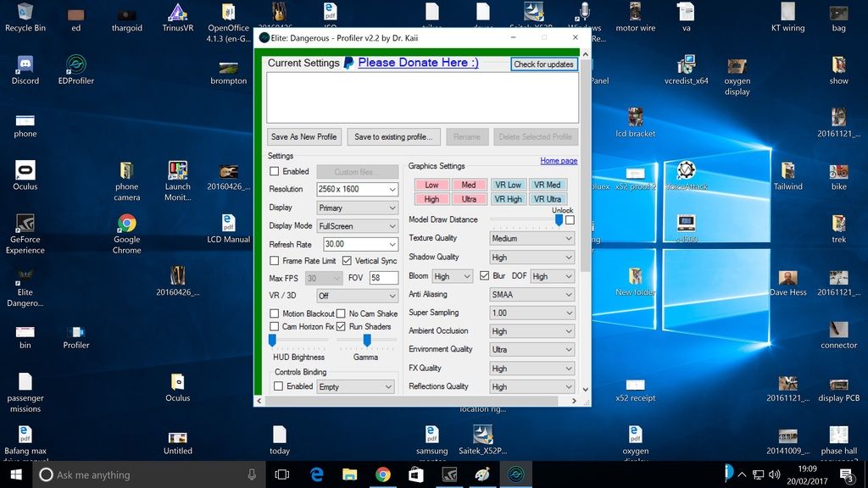
Task: Enable the Frame Rate Limit checkbox
Action: (x=274, y=261)
